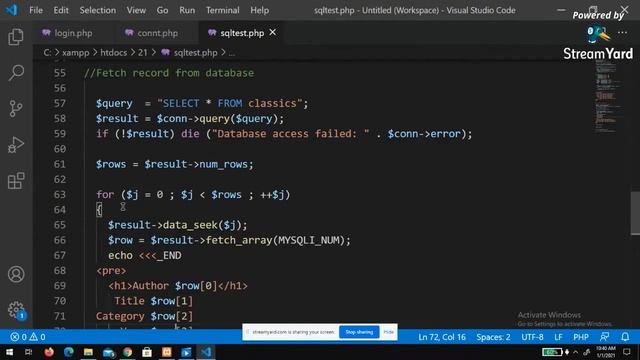
Task: Click the VS Code logo icon
Action: pos(11,10)
